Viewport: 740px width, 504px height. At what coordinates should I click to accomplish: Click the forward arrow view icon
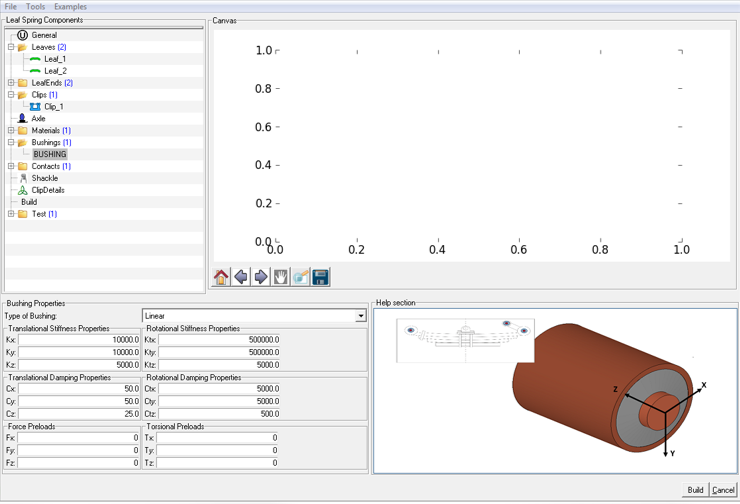261,277
